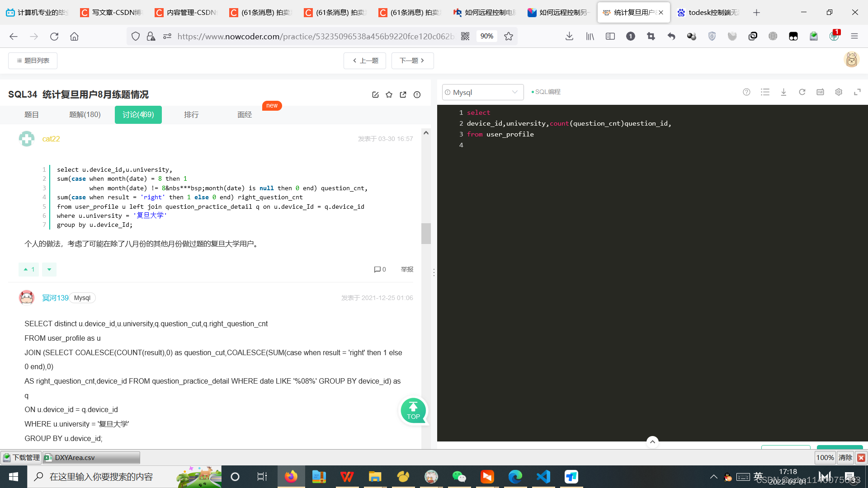Switch to the 题目 tab
This screenshot has height=488, width=868.
[32, 115]
